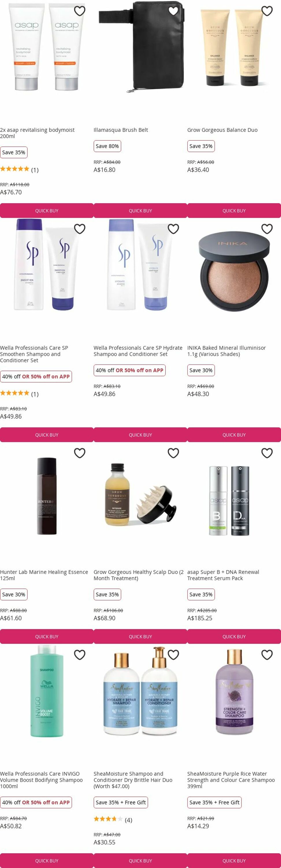281x868 pixels.
Task: Wishlist heart for Wella SP Hydrate set
Action: pyautogui.click(x=173, y=229)
